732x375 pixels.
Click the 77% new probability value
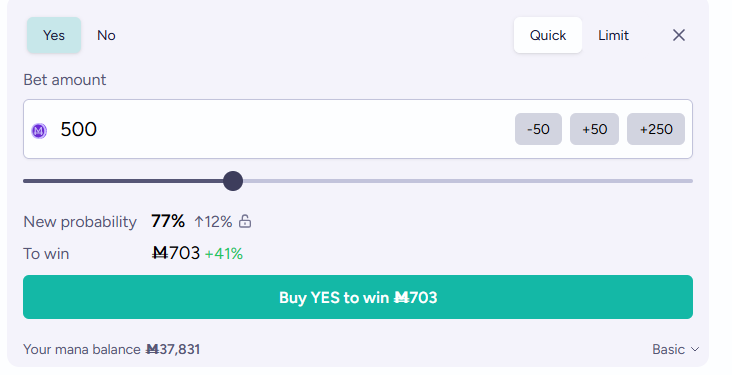[168, 221]
